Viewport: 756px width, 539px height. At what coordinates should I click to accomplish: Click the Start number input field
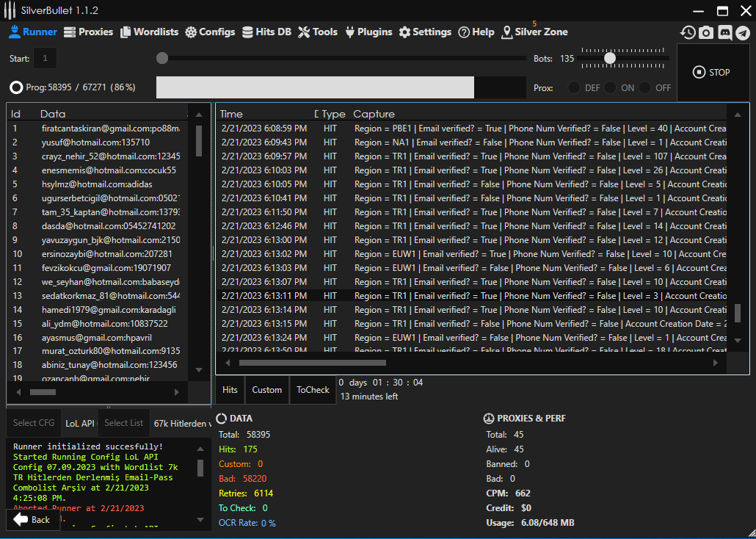[x=45, y=58]
